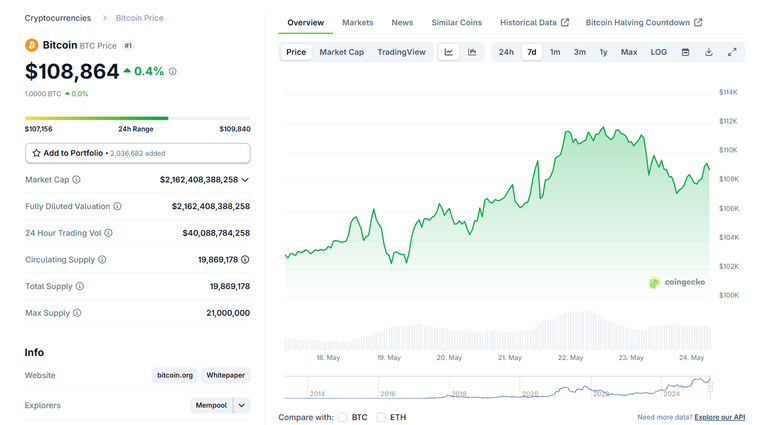
Task: Click the external link icon on Historical Data
Action: coord(565,23)
